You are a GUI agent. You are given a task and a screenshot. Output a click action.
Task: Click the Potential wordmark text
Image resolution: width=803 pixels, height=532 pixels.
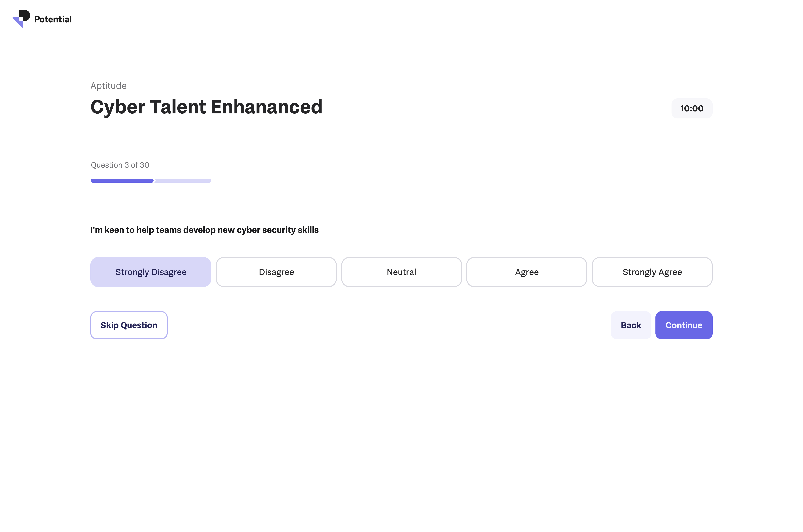[x=53, y=19]
